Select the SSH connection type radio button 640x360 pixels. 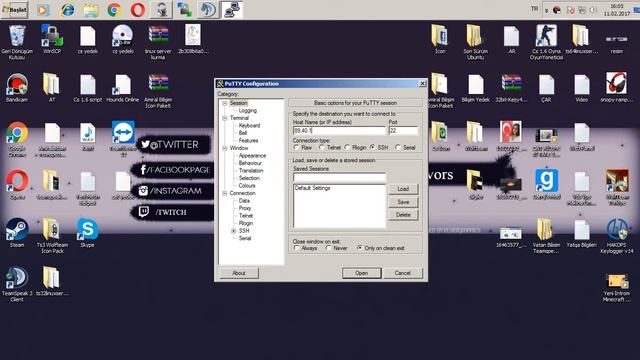[373, 147]
